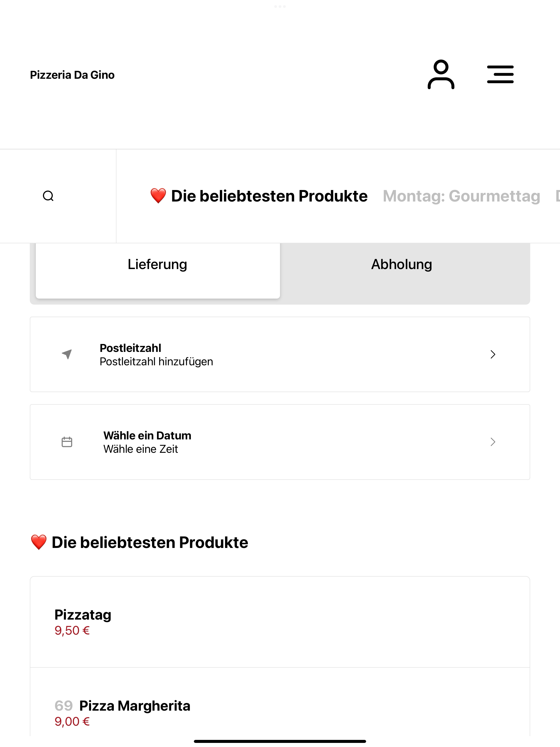Expand the Postleitzahl row chevron
The image size is (560, 747).
493,354
